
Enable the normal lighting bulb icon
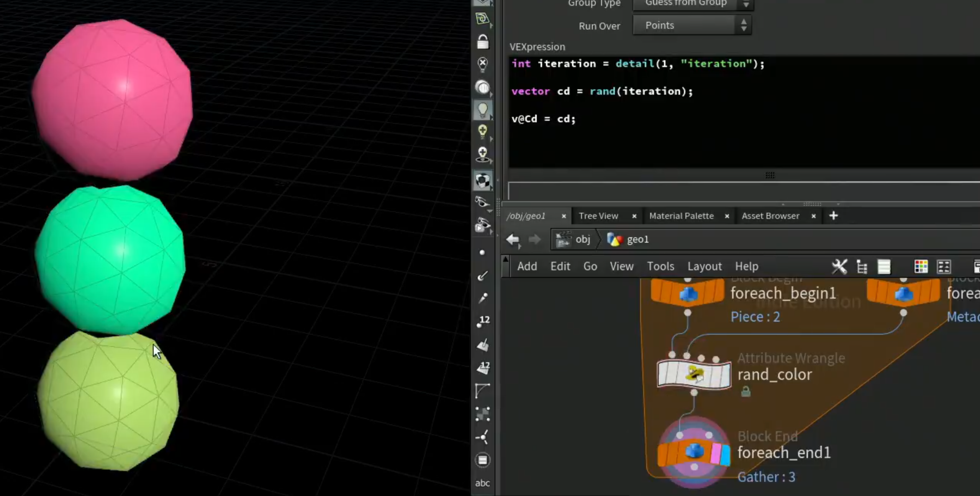coord(482,110)
